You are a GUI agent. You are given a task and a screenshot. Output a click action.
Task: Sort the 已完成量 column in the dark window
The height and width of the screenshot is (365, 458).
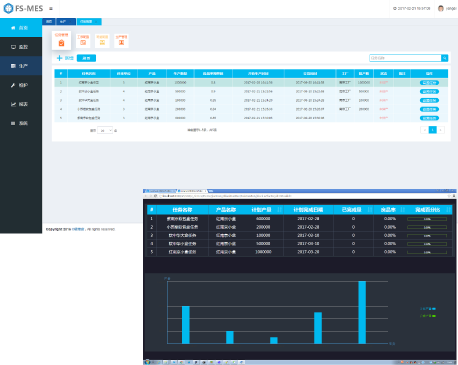370,210
